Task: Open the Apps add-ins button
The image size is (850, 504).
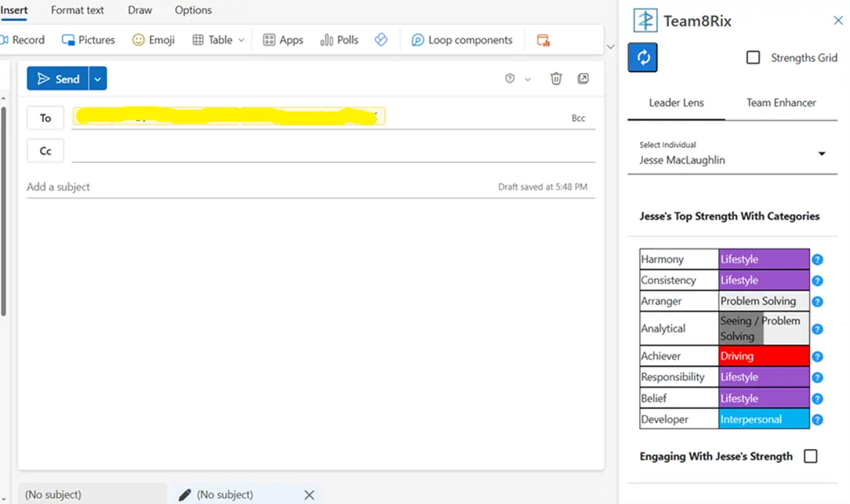Action: pyautogui.click(x=283, y=40)
